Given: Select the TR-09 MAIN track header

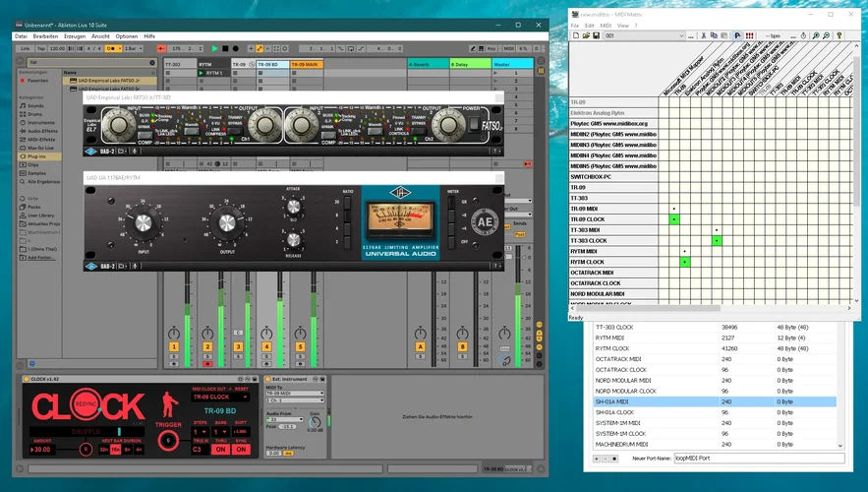Looking at the screenshot, I should click(306, 64).
